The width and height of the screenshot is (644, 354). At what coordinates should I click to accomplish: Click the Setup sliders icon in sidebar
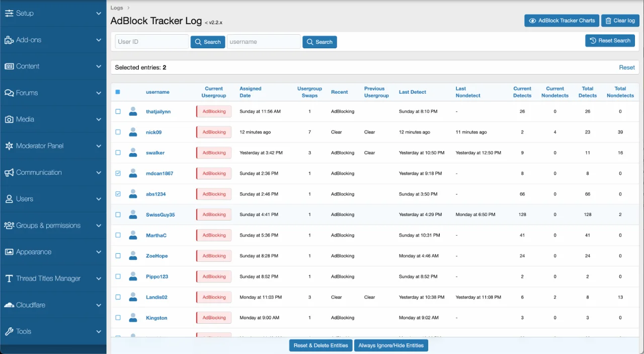click(9, 14)
